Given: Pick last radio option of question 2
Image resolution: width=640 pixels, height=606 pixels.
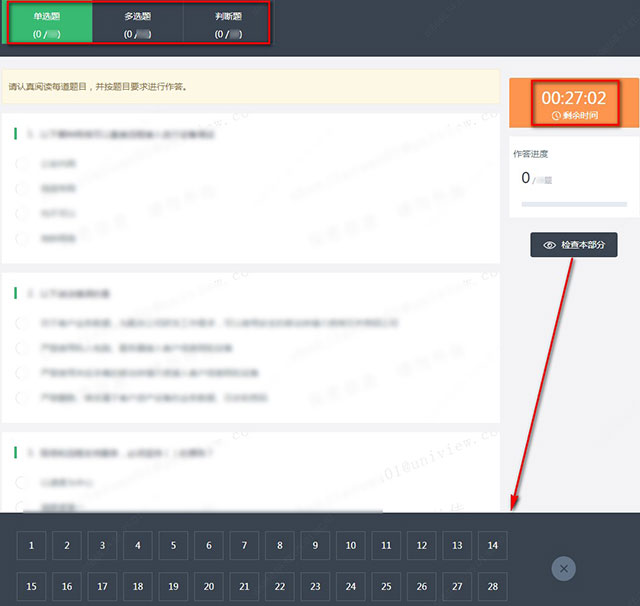Looking at the screenshot, I should click(x=21, y=398).
